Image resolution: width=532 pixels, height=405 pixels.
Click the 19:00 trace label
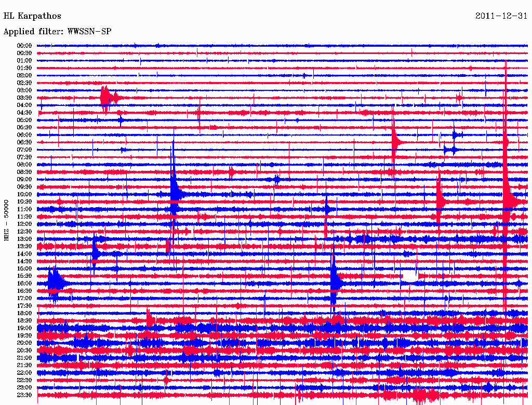tap(24, 328)
